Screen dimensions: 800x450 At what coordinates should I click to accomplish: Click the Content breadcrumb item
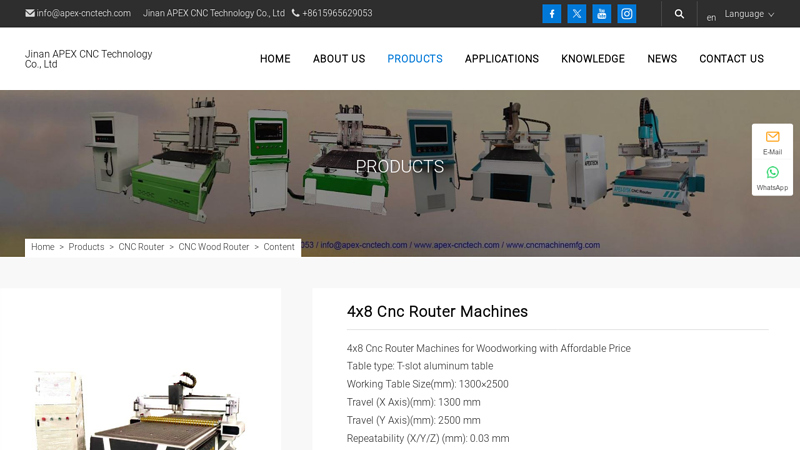coord(279,247)
